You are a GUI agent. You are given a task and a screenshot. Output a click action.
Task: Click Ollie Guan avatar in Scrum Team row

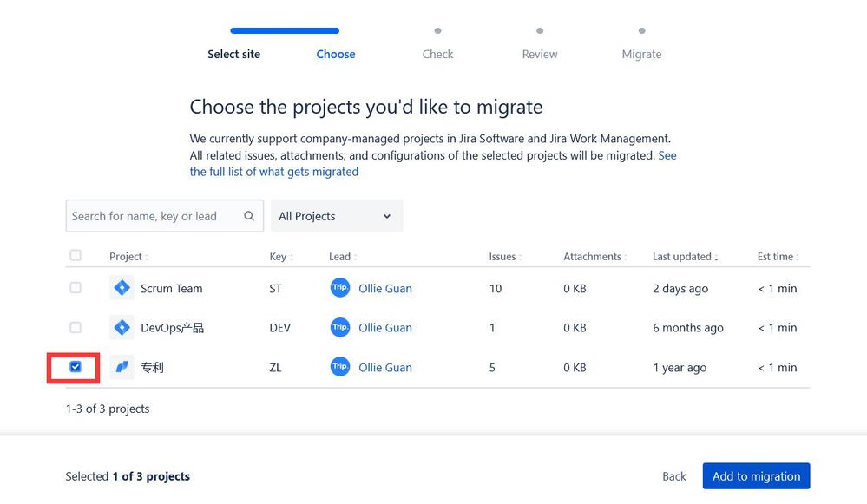click(340, 288)
